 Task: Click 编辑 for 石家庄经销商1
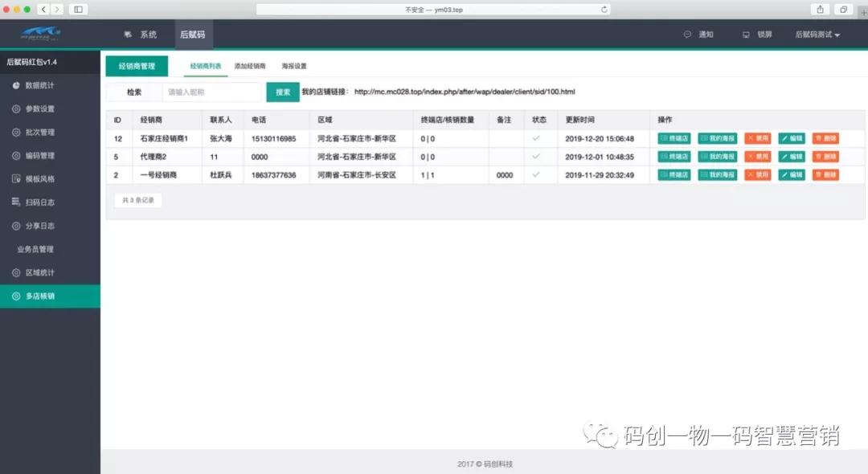(x=792, y=138)
